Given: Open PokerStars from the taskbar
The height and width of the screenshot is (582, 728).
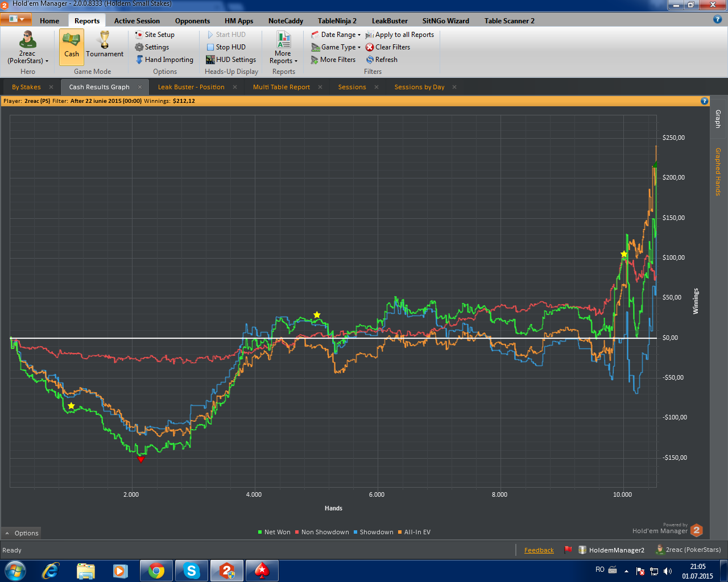Looking at the screenshot, I should pos(262,571).
